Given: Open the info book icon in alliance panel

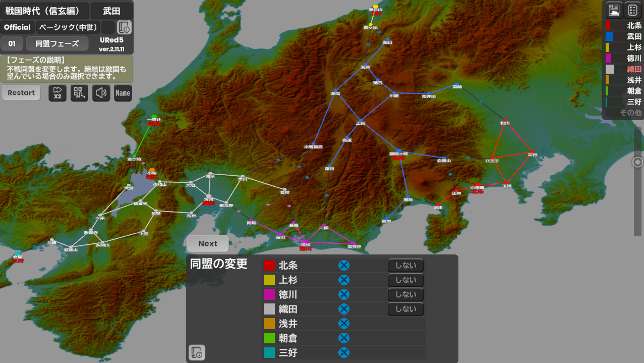Looking at the screenshot, I should coord(197,352).
